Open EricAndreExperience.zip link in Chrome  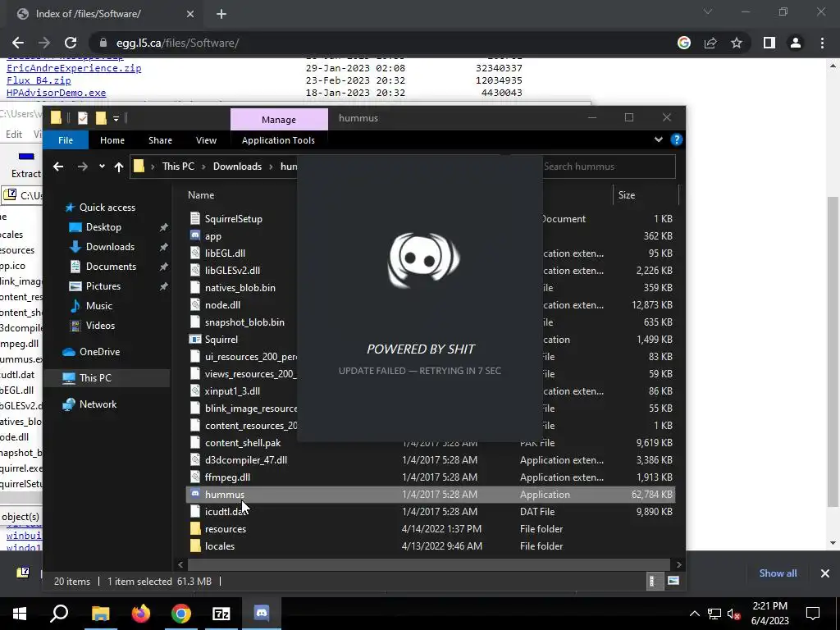coord(74,68)
